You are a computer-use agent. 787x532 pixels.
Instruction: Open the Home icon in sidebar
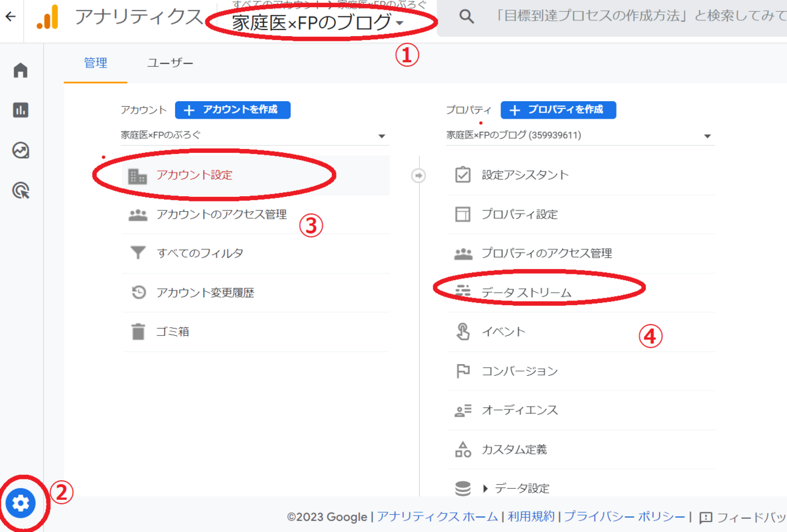click(21, 70)
